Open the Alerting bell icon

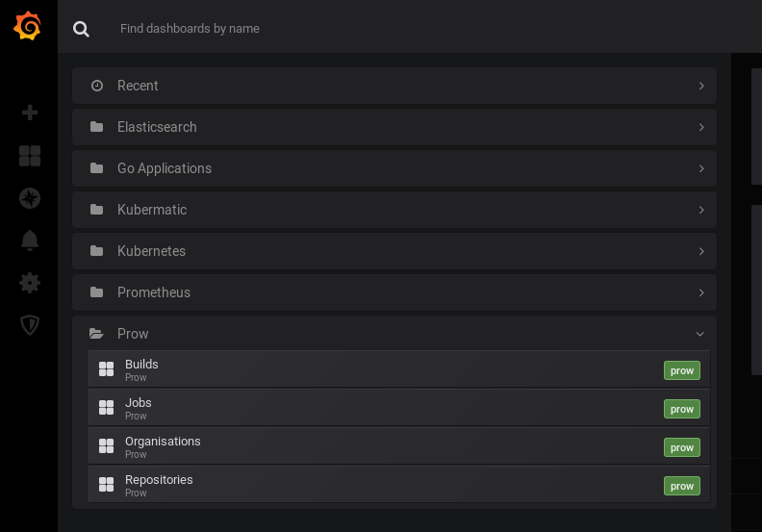pos(30,241)
